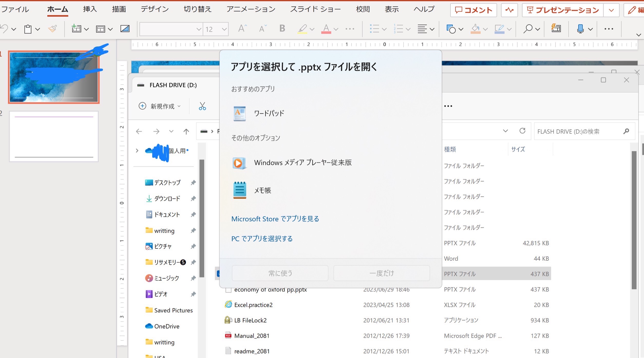Select the WordPad app in the dialog
This screenshot has height=358, width=644.
[x=269, y=113]
